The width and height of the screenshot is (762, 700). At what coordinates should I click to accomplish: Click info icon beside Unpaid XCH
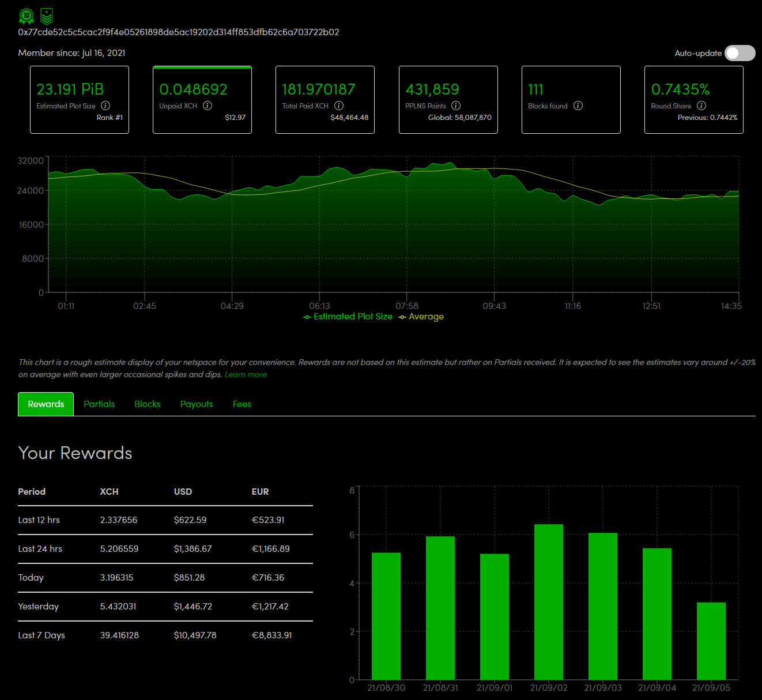click(208, 106)
